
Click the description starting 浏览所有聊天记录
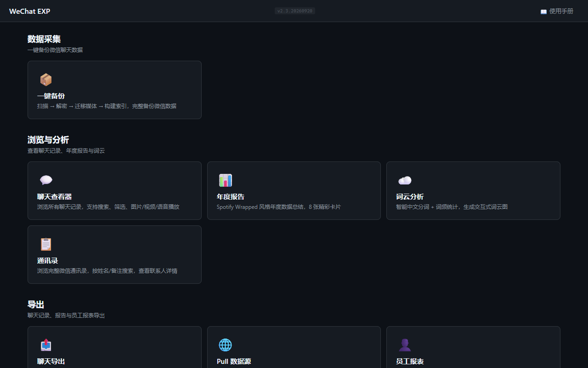click(x=108, y=207)
